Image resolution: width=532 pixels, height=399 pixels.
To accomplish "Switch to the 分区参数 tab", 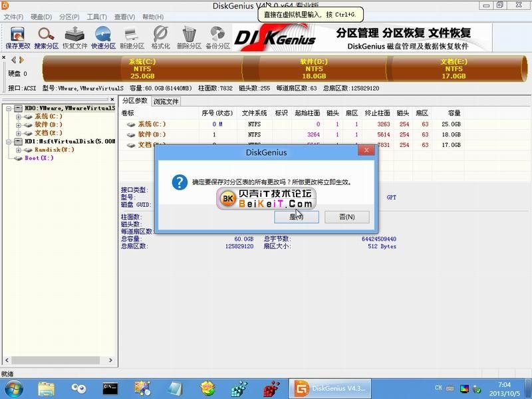I will [x=135, y=101].
